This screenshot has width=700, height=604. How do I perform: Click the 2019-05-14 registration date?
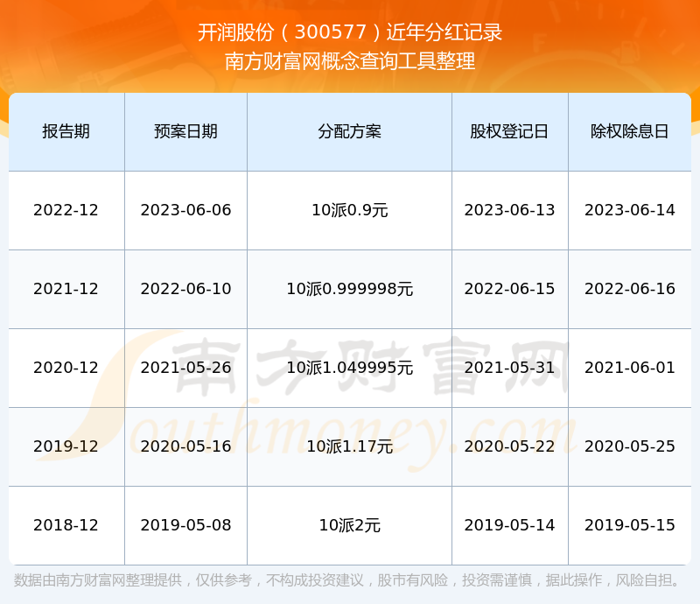509,525
